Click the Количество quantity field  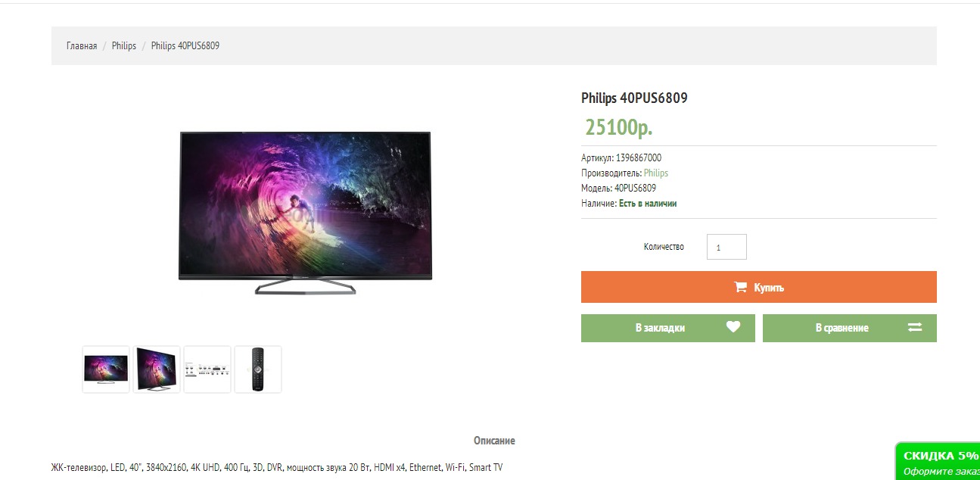coord(726,247)
